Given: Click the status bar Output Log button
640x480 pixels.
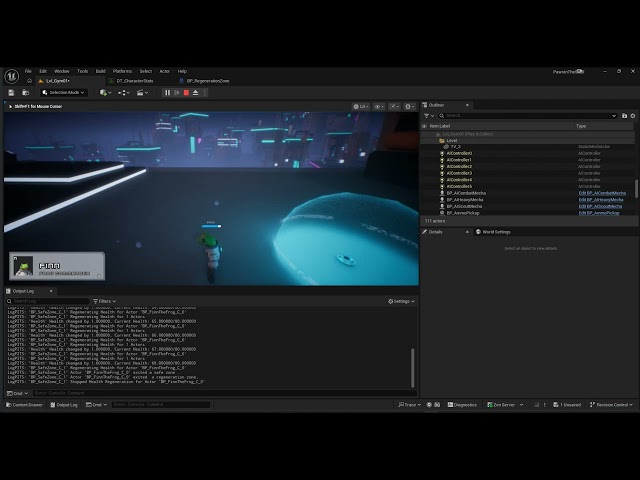Looking at the screenshot, I should point(64,405).
